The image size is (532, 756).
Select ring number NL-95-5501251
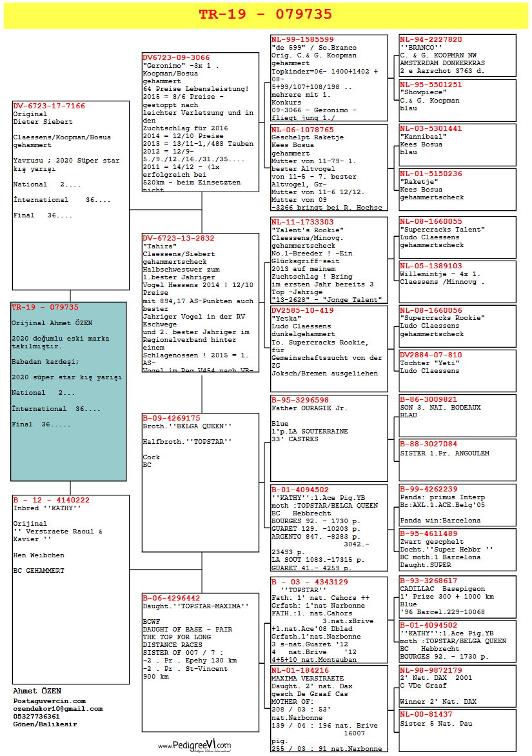[x=431, y=85]
